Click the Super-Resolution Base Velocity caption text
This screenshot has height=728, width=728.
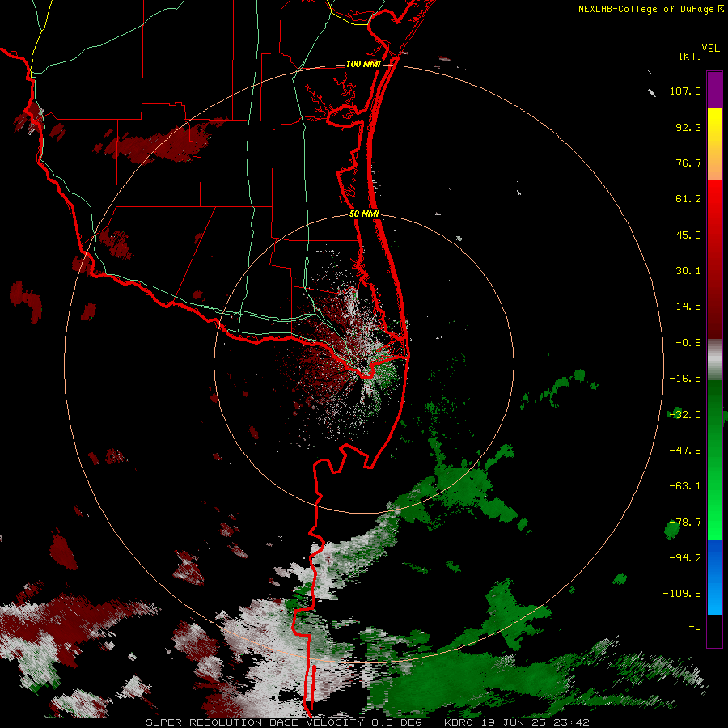367,722
